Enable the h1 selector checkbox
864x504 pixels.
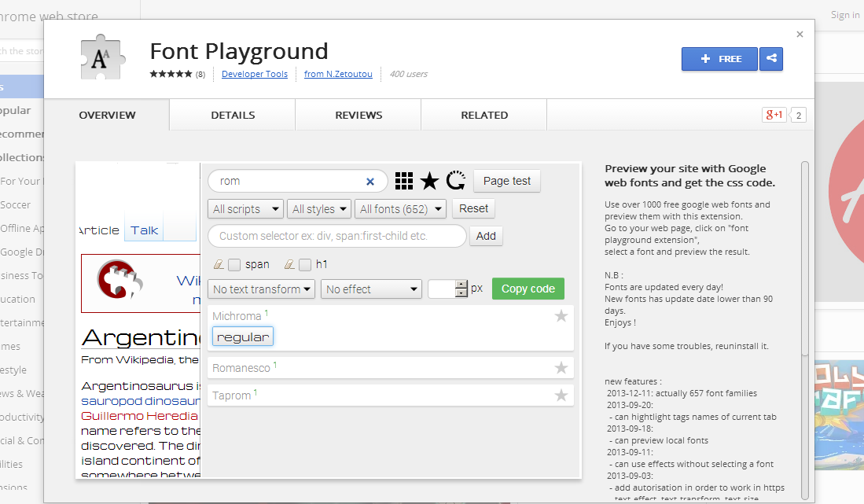[x=305, y=264]
